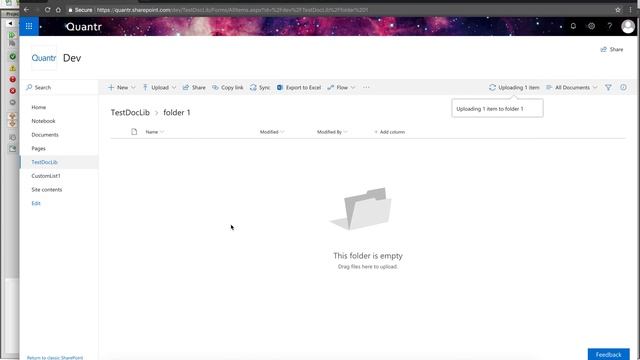Screen dimensions: 640x360
Task: Open Documents in site navigation
Action: click(45, 135)
